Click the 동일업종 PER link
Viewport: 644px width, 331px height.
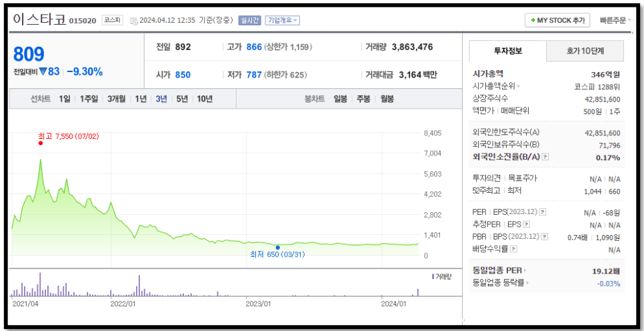[x=497, y=271]
